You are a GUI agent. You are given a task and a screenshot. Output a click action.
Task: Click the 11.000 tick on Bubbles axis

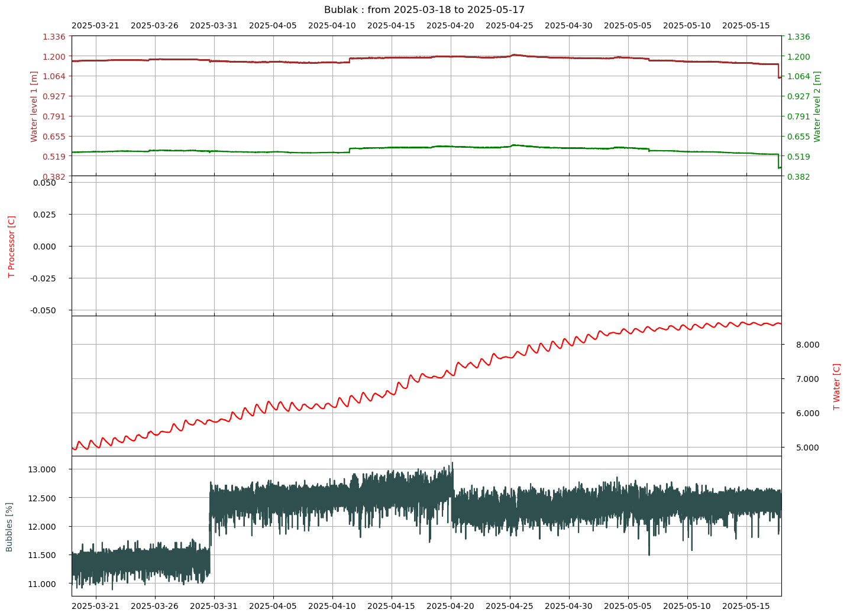pos(42,584)
